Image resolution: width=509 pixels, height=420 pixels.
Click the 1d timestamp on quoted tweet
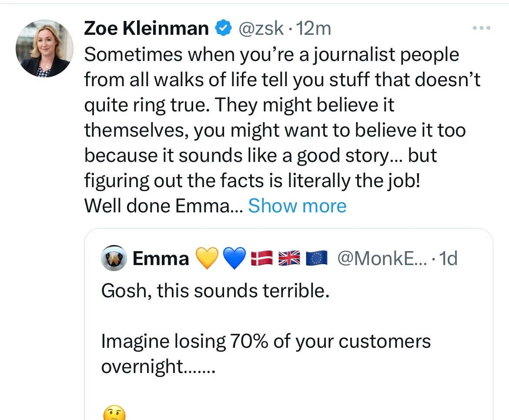point(448,259)
